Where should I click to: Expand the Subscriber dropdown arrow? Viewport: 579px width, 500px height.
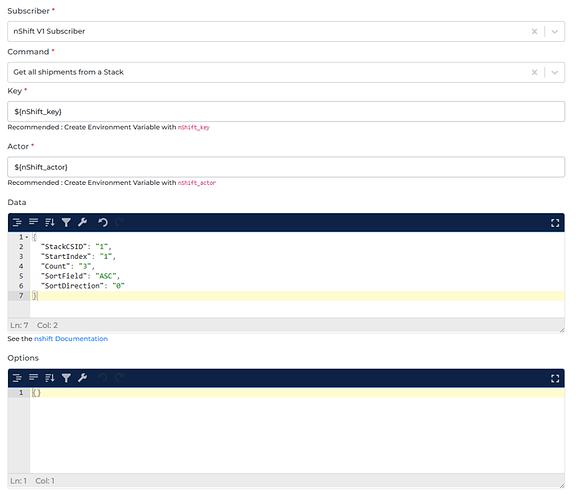(554, 32)
